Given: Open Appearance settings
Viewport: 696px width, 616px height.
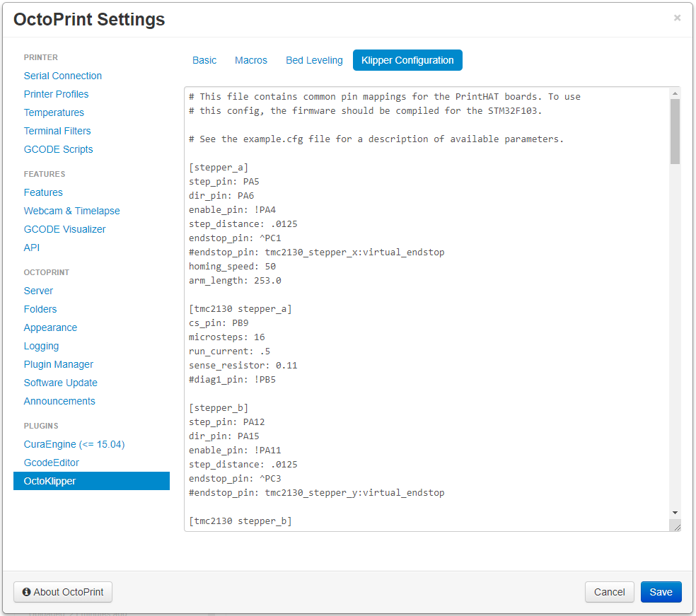Looking at the screenshot, I should click(50, 327).
